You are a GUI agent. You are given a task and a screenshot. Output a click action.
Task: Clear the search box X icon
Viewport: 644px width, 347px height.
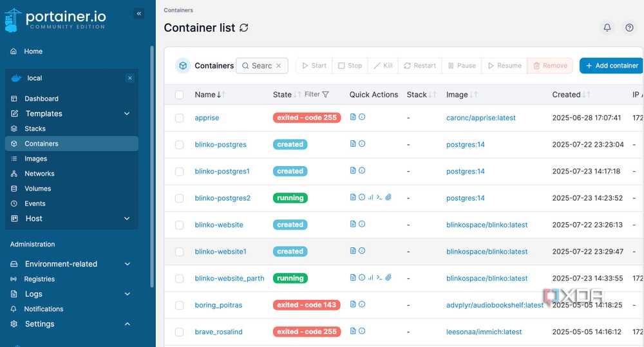pos(278,66)
